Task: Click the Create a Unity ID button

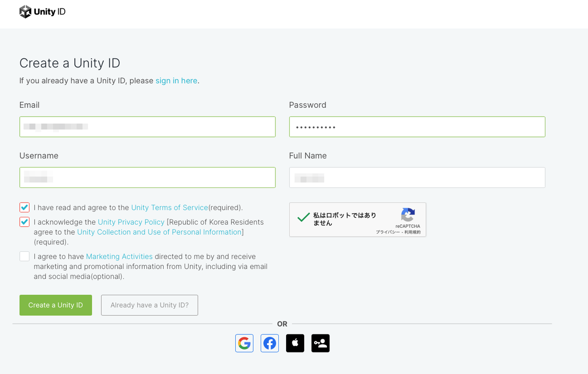Action: [x=56, y=305]
